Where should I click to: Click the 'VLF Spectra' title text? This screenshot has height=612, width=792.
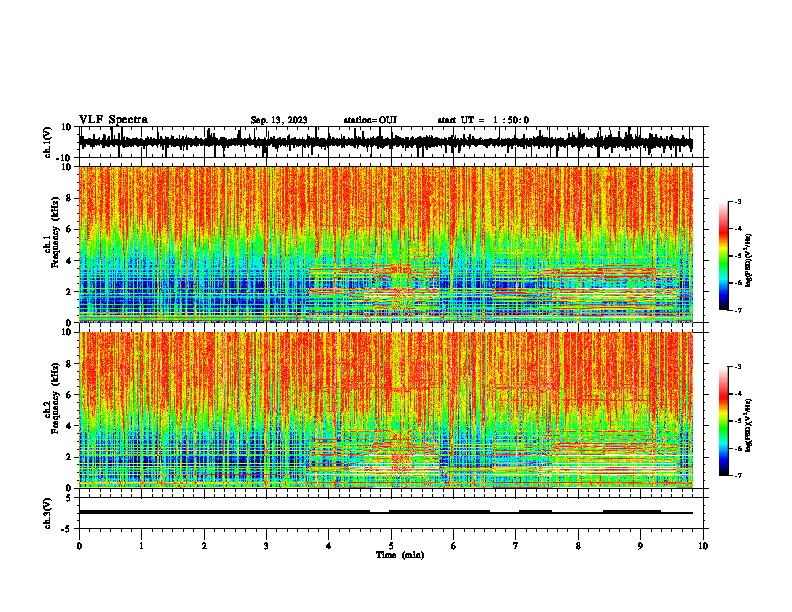(x=113, y=120)
